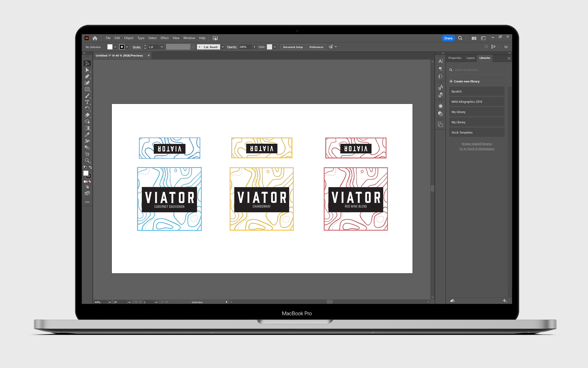
Task: Open the Paragraph panel icon
Action: click(x=441, y=69)
